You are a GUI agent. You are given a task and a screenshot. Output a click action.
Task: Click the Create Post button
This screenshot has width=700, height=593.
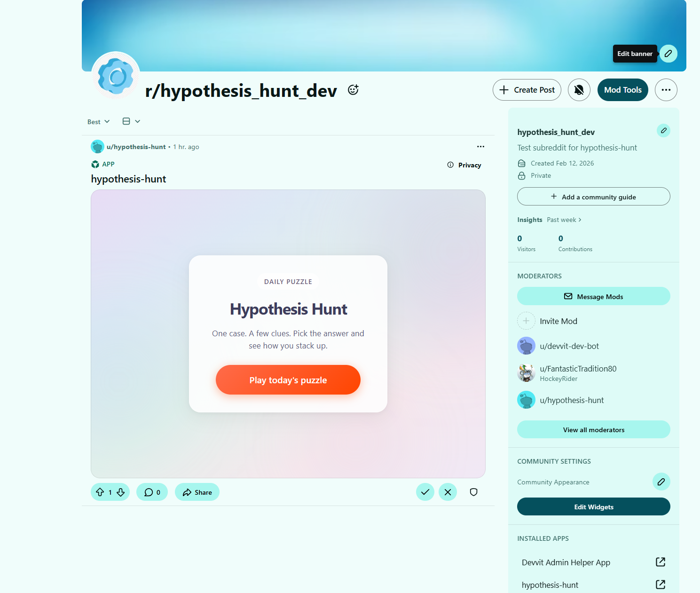click(x=527, y=90)
